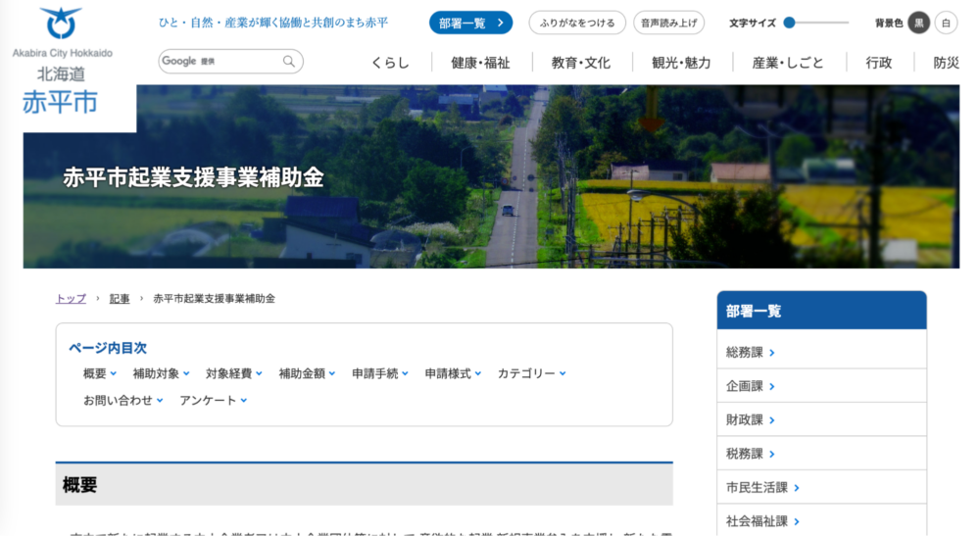Adjust the 文字サイズ slider handle

click(x=789, y=23)
